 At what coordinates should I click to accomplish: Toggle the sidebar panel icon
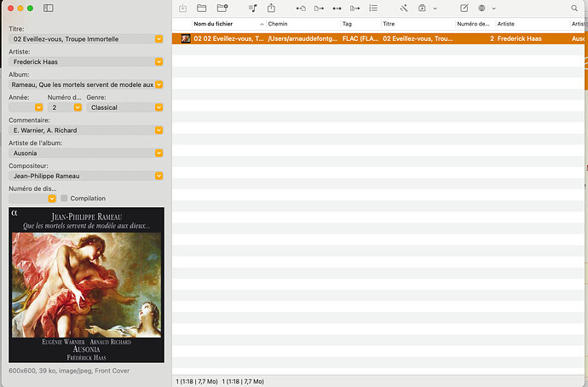(x=49, y=9)
